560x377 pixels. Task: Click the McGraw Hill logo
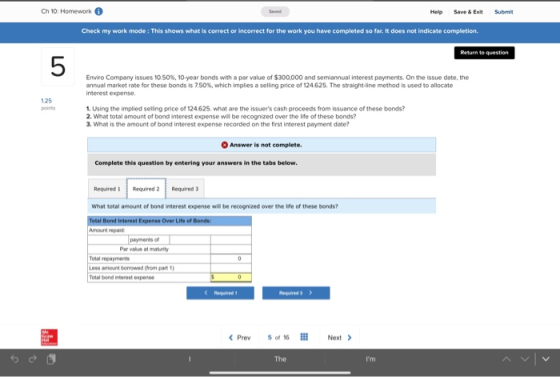49,337
